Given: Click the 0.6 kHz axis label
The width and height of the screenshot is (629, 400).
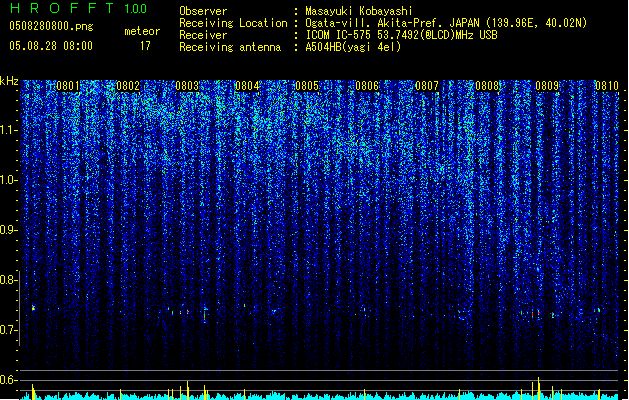Looking at the screenshot, I should [9, 380].
